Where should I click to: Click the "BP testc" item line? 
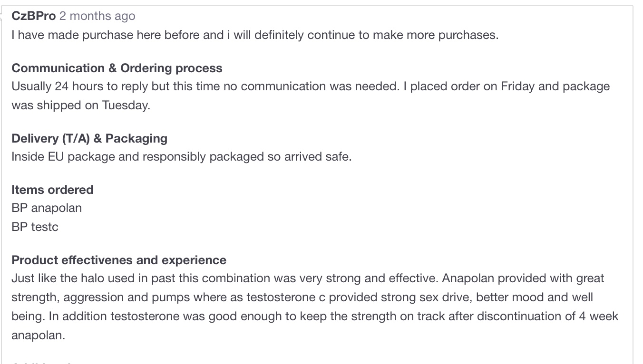click(x=35, y=227)
